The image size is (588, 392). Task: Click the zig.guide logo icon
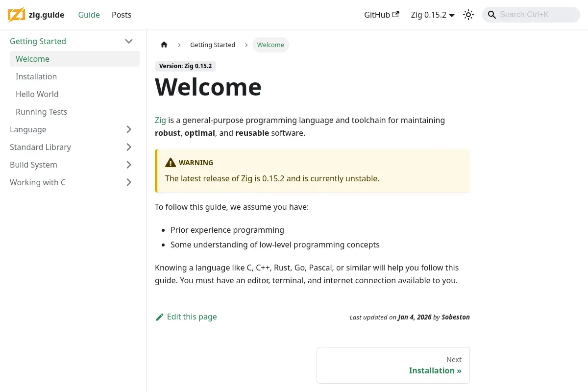pyautogui.click(x=16, y=15)
